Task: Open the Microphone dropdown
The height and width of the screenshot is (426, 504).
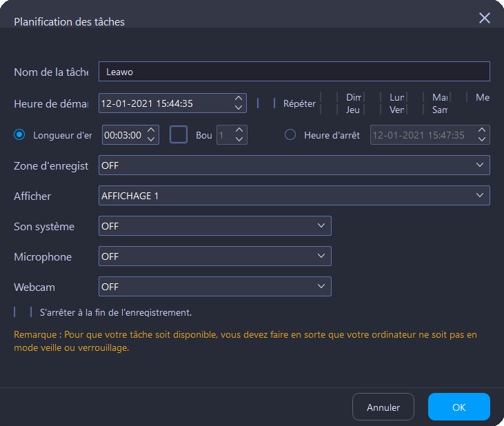Action: click(214, 256)
